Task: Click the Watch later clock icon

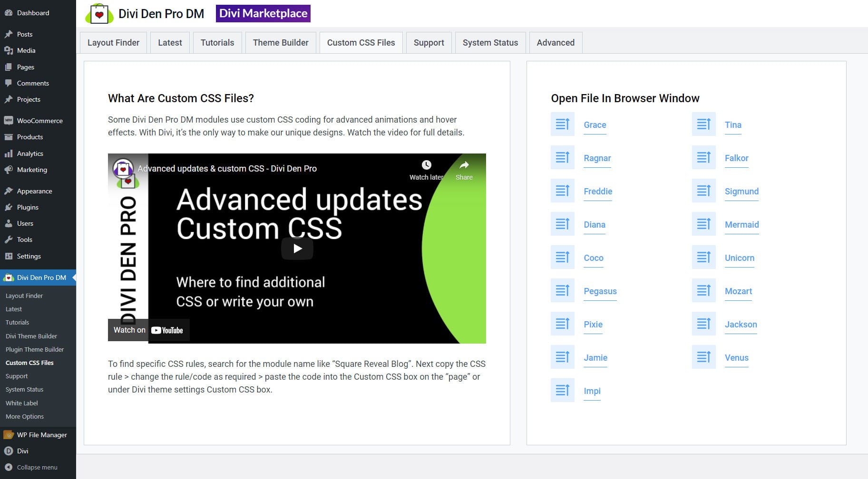Action: tap(426, 165)
